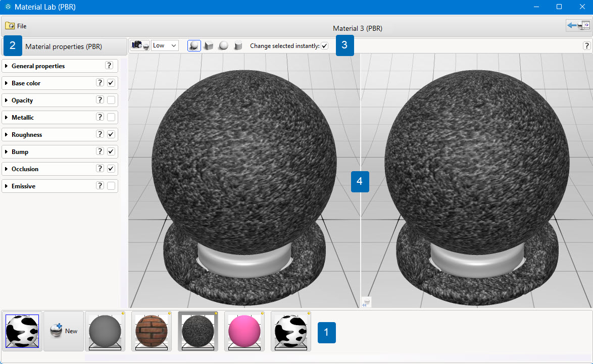The image size is (593, 364).
Task: Minimize the Material Lab window
Action: point(536,7)
